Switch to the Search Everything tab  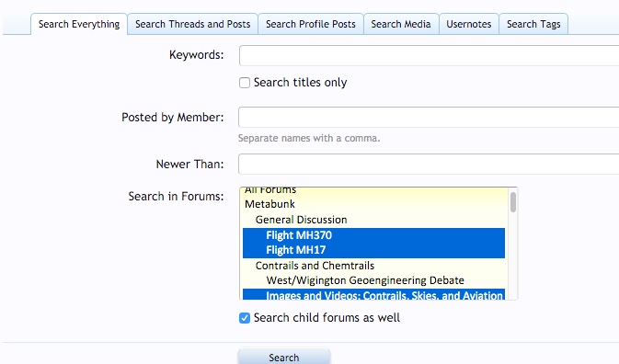click(x=79, y=24)
